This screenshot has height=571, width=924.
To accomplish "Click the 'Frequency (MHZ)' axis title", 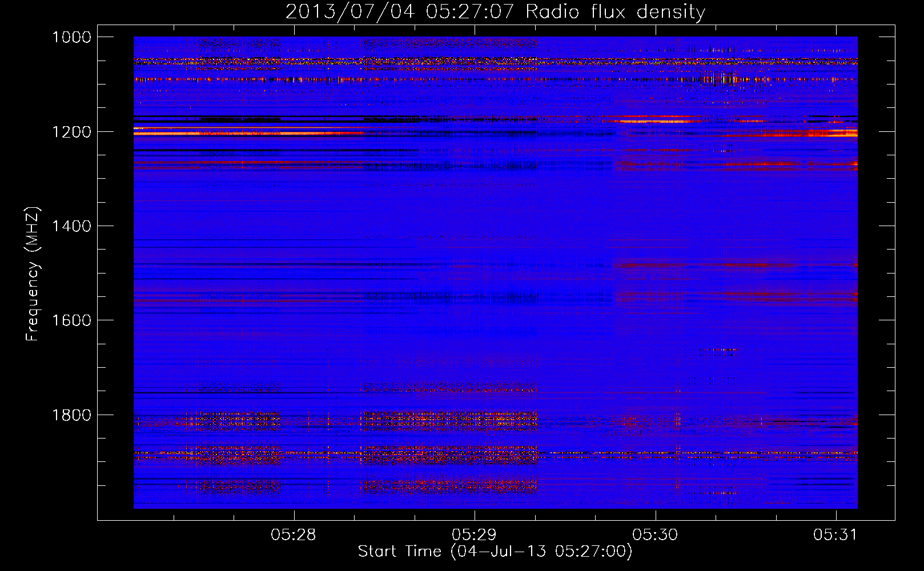I will click(33, 274).
